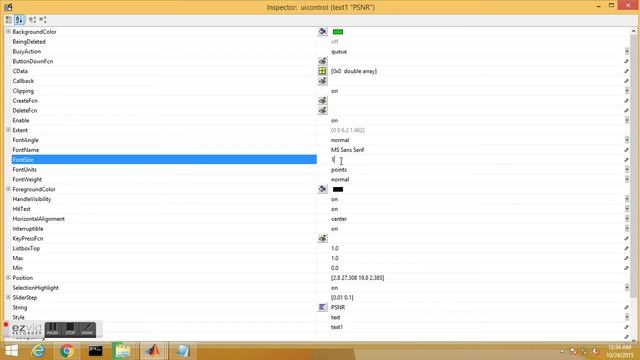Image resolution: width=640 pixels, height=360 pixels.
Task: Expand the SliderStep property node
Action: [8, 297]
